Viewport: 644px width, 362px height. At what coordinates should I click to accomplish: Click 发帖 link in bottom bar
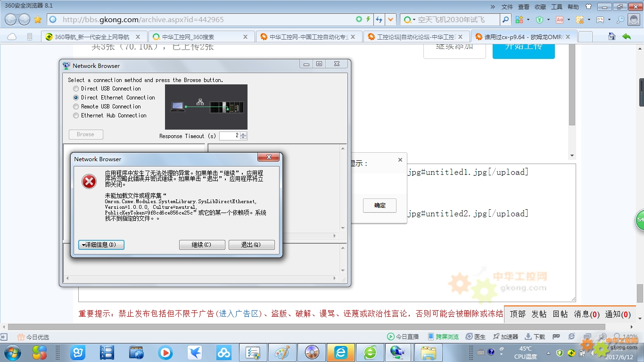[x=539, y=314]
